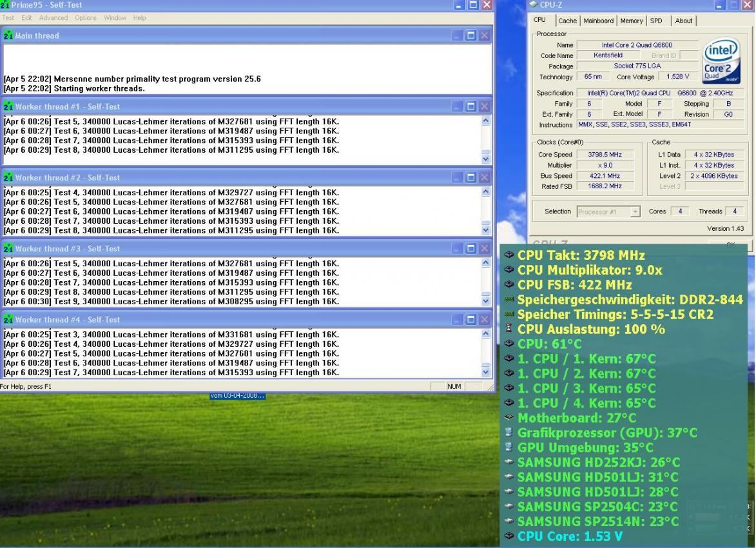Click the icon beside GPU Umgebung: 35°C
The image size is (756, 548).
(509, 447)
